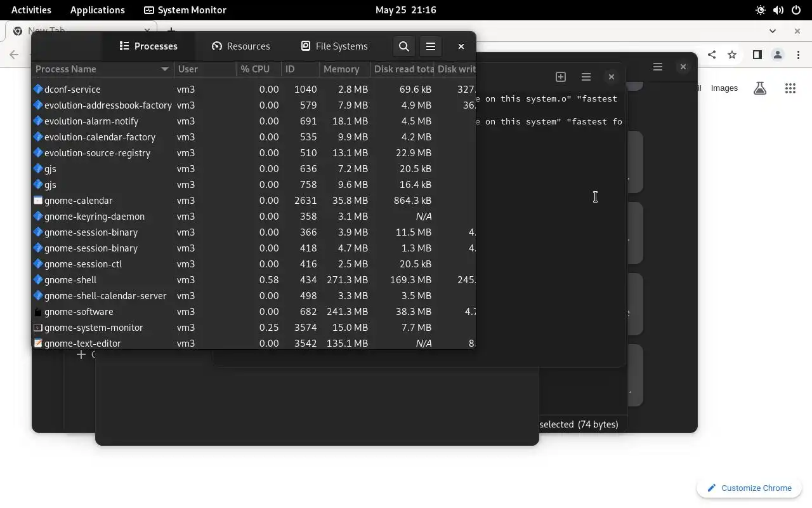The height and width of the screenshot is (508, 812).
Task: Select the evolution-alarm-notify process
Action: (254, 121)
